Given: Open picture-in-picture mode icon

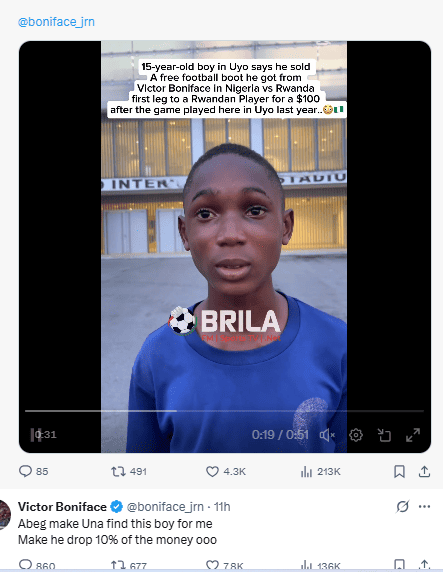Looking at the screenshot, I should pos(384,435).
